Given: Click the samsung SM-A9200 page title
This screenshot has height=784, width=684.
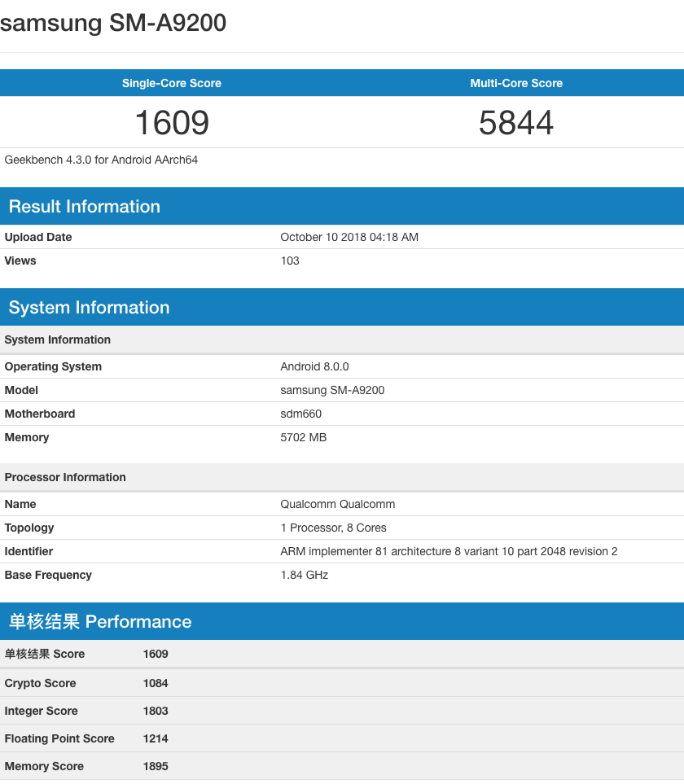Looking at the screenshot, I should click(x=113, y=24).
